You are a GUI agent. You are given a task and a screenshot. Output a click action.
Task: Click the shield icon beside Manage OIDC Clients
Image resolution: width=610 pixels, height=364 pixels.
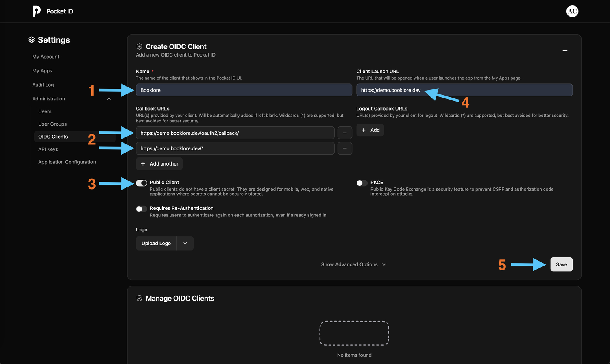[x=139, y=298]
